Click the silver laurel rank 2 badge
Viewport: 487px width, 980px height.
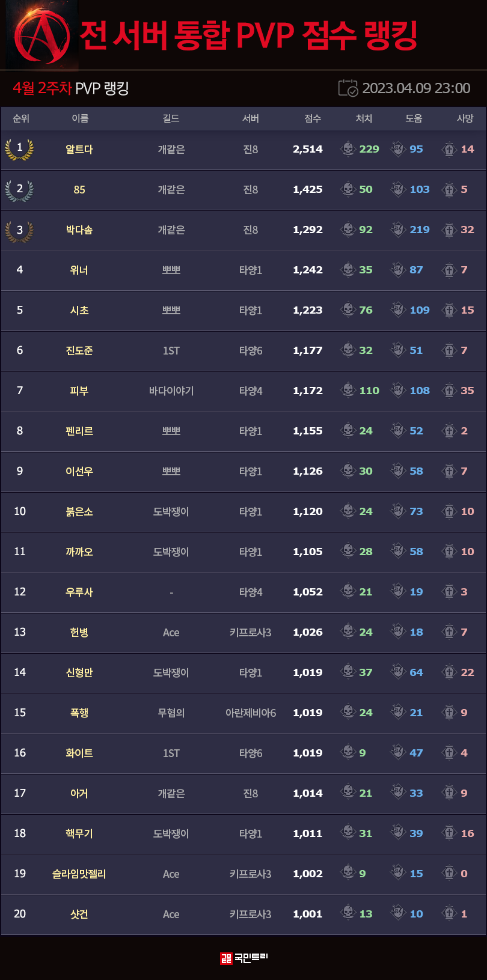tap(19, 189)
